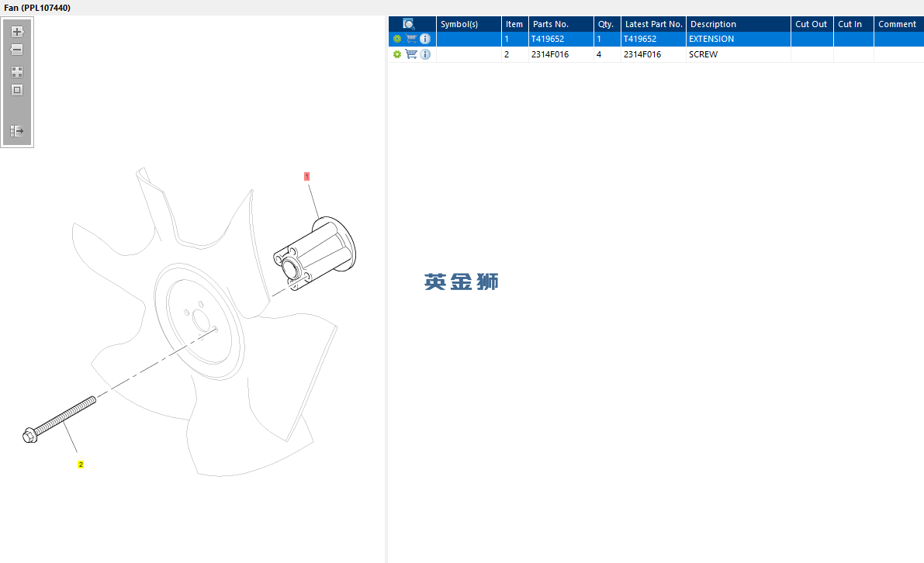
Task: Sort by Item column header
Action: pos(514,24)
